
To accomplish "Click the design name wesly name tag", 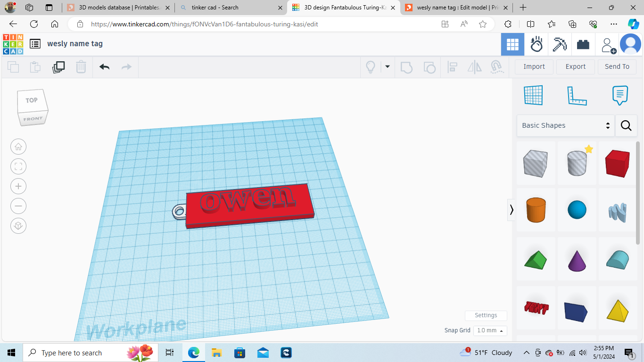I will 75,44.
